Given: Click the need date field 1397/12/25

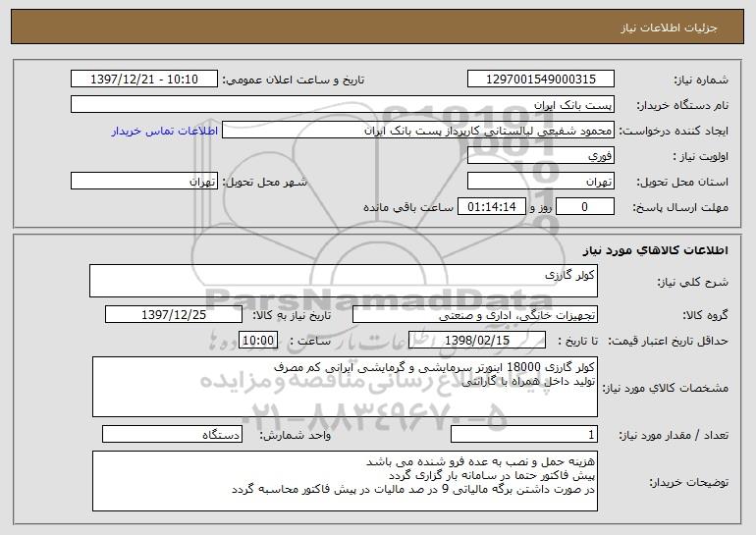Looking at the screenshot, I should click(174, 315).
